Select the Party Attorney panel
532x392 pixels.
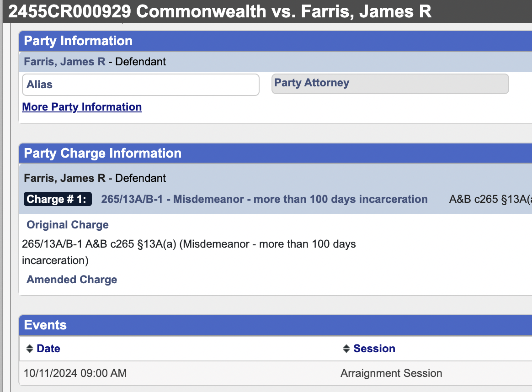(x=390, y=84)
